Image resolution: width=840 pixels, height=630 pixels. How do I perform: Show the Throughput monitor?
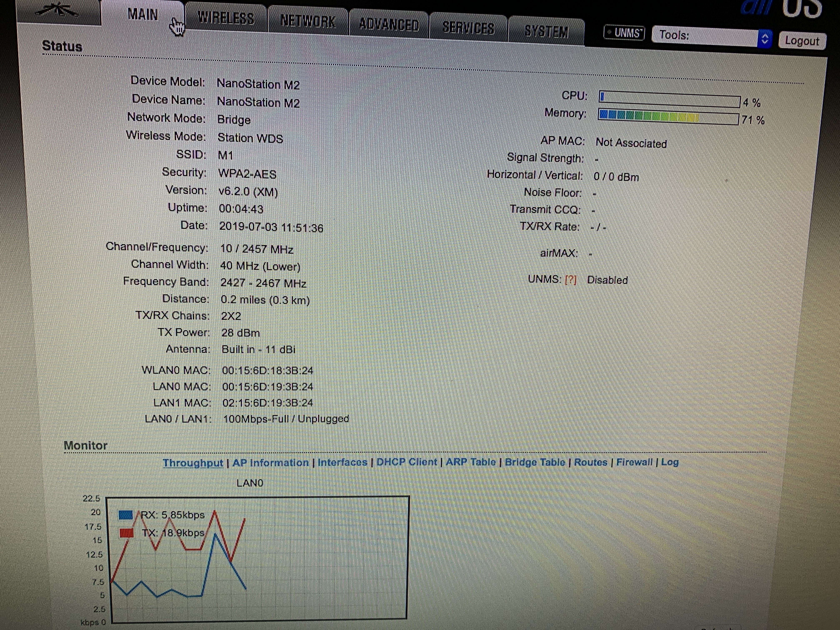click(193, 463)
